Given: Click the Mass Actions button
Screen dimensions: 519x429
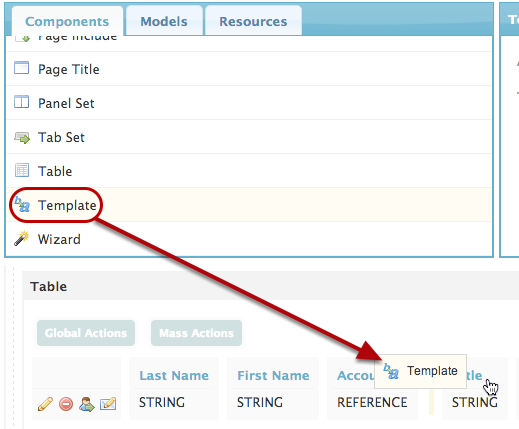Looking at the screenshot, I should (196, 333).
